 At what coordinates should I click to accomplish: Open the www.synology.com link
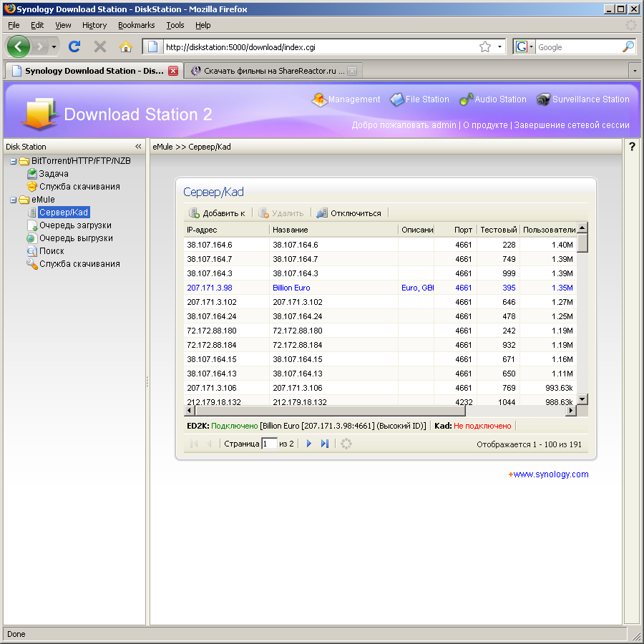(x=551, y=474)
